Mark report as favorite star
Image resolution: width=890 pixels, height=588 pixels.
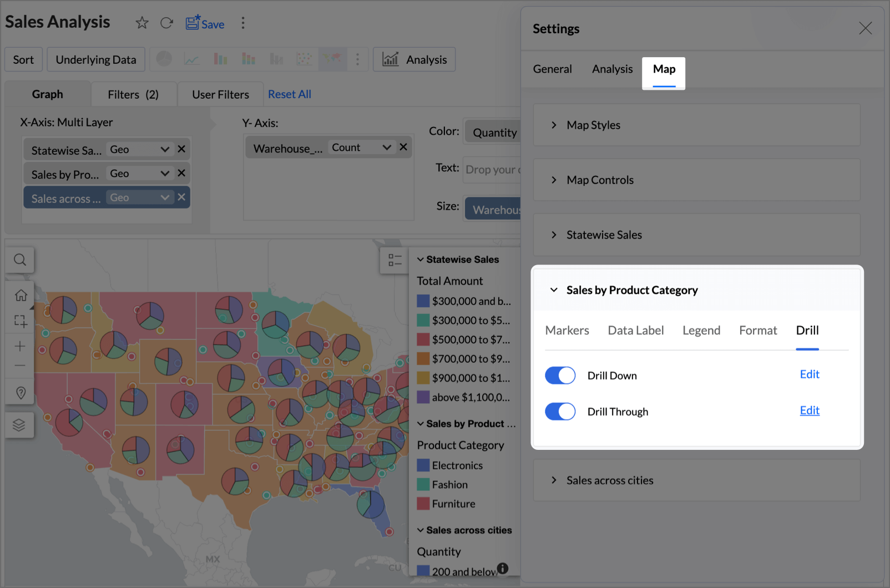click(142, 23)
